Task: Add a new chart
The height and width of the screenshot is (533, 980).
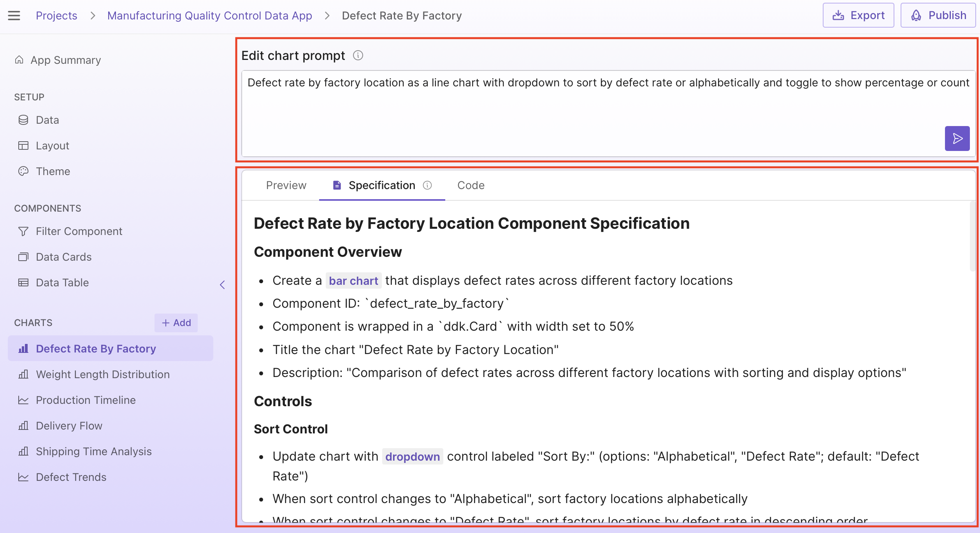Action: pyautogui.click(x=176, y=323)
